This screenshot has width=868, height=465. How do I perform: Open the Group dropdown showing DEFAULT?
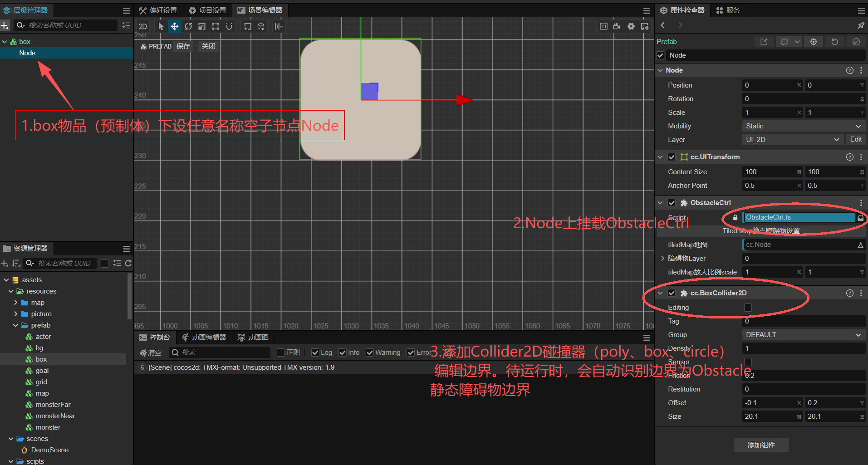click(803, 335)
